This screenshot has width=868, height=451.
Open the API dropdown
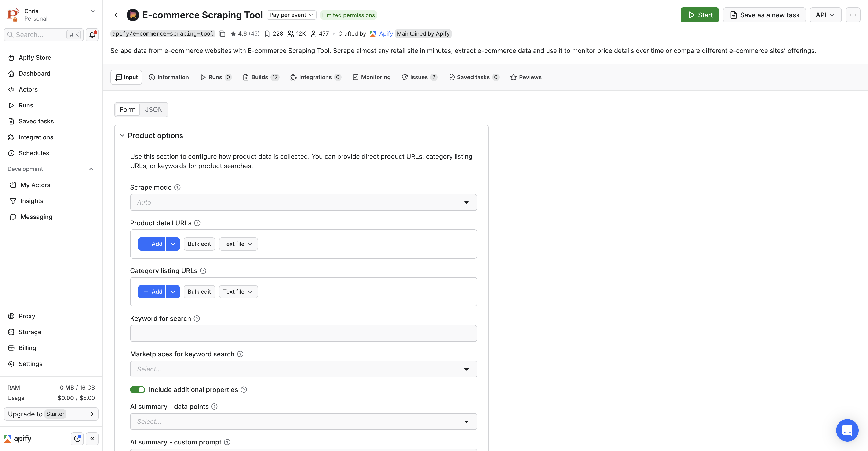point(825,15)
